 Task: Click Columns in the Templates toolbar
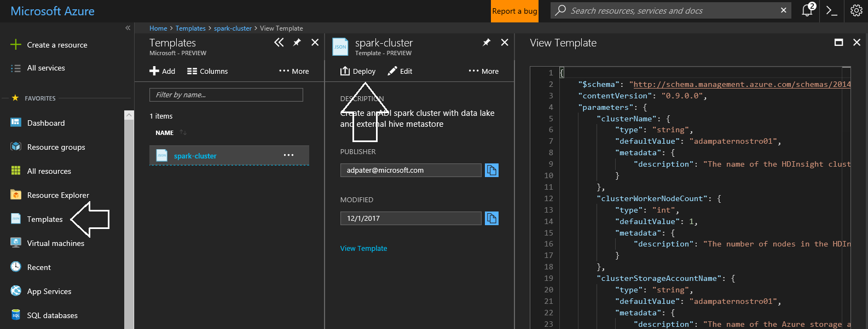coord(207,71)
